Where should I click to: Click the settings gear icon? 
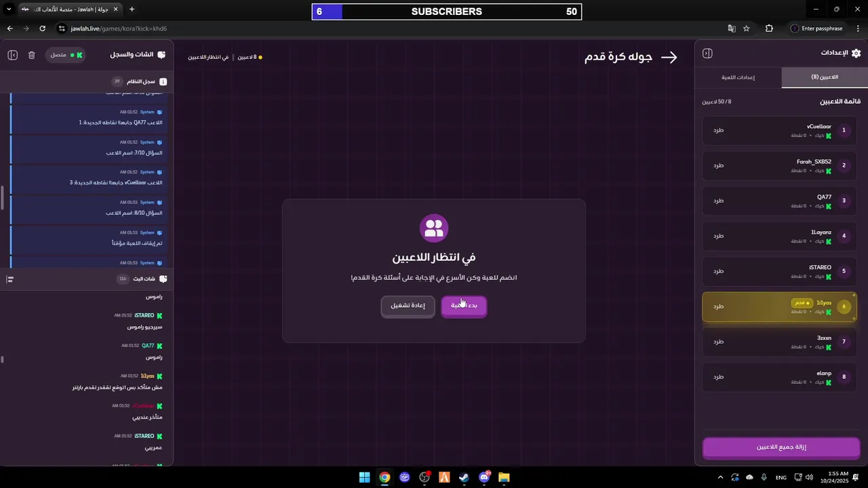pyautogui.click(x=856, y=53)
